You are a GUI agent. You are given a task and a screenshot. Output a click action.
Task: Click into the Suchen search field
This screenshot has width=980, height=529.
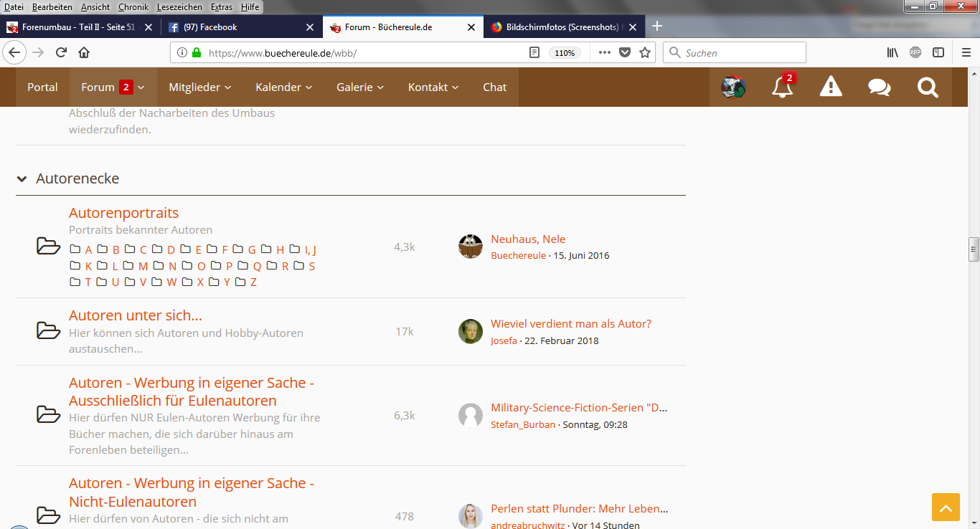pyautogui.click(x=743, y=52)
